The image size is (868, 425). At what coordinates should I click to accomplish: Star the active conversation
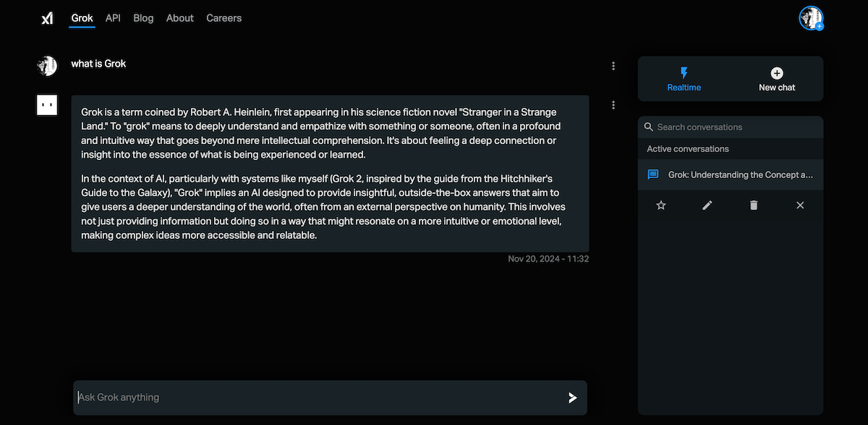coord(660,205)
